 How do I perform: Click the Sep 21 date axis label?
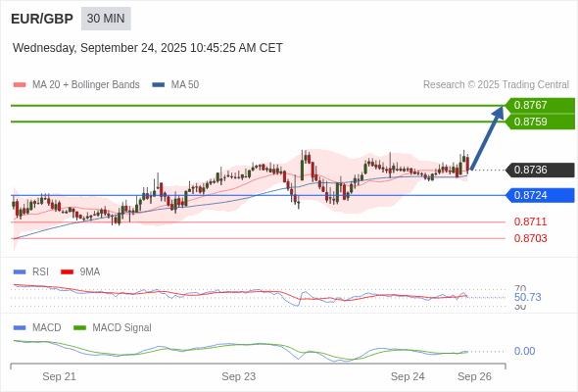pos(59,376)
